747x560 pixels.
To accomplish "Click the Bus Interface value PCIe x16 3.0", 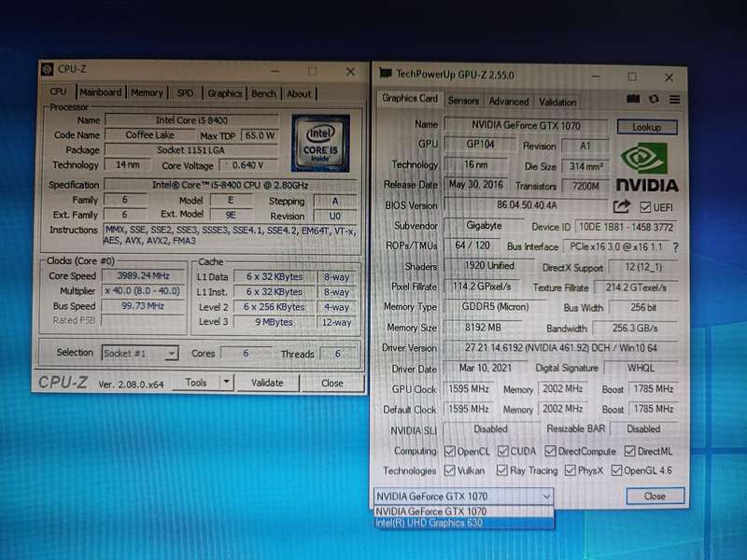I will [616, 246].
